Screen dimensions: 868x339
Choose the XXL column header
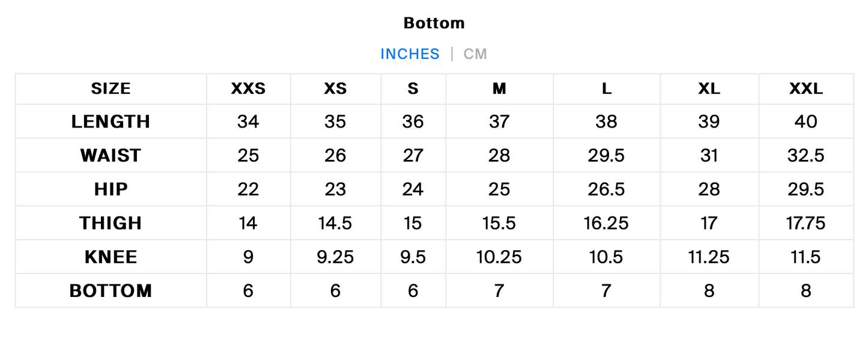[x=806, y=89]
